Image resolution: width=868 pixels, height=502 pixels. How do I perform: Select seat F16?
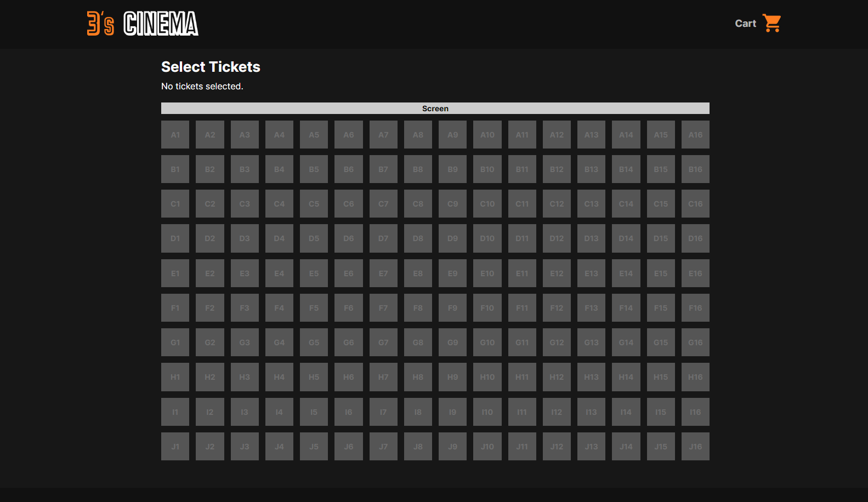pos(695,308)
